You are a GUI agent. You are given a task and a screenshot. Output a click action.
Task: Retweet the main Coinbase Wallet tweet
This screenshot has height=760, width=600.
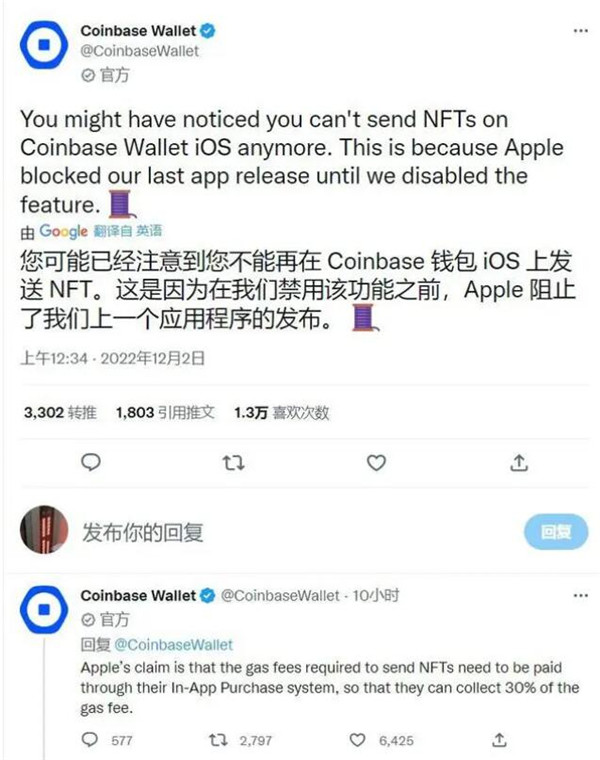click(233, 463)
